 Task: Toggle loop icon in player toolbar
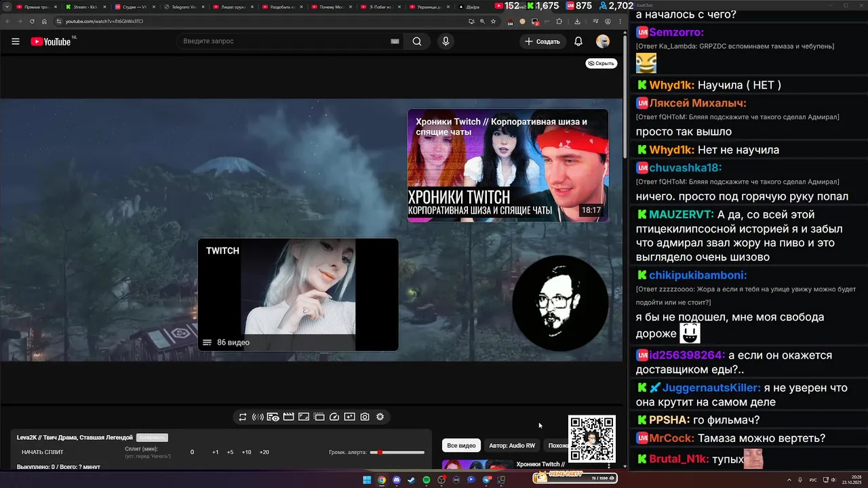point(243,417)
